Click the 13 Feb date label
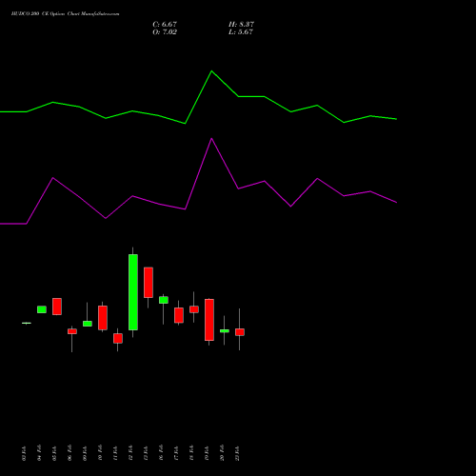476x476 pixels. [146, 453]
